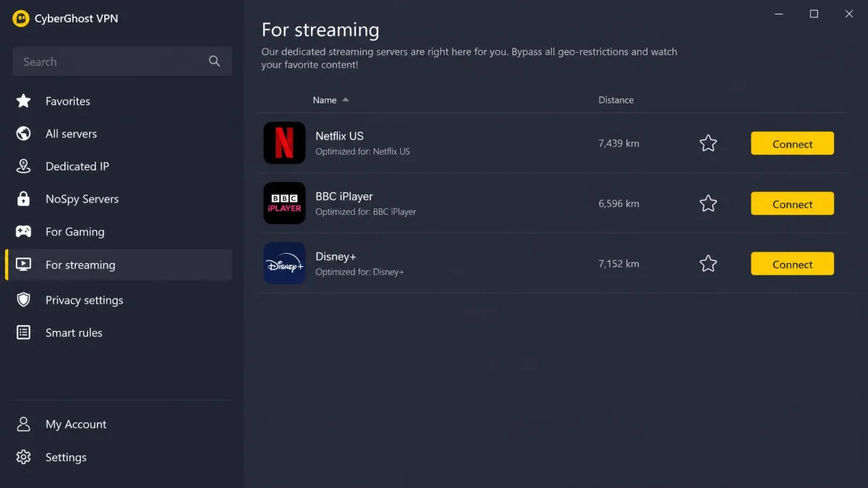The height and width of the screenshot is (488, 868).
Task: Connect to Disney+ server
Action: 792,263
